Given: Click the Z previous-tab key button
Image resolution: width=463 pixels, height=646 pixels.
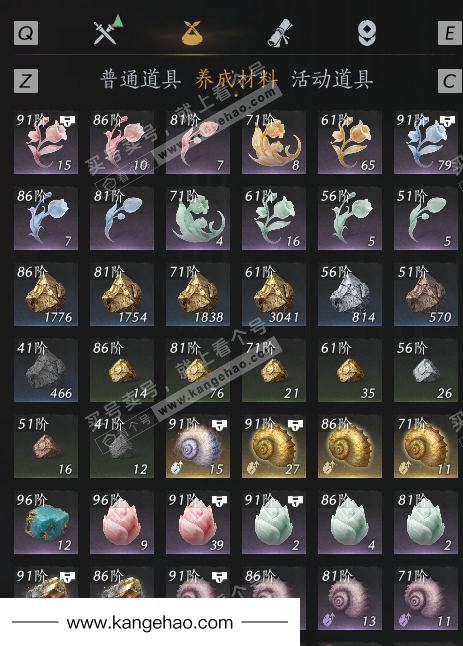Looking at the screenshot, I should pyautogui.click(x=26, y=81).
